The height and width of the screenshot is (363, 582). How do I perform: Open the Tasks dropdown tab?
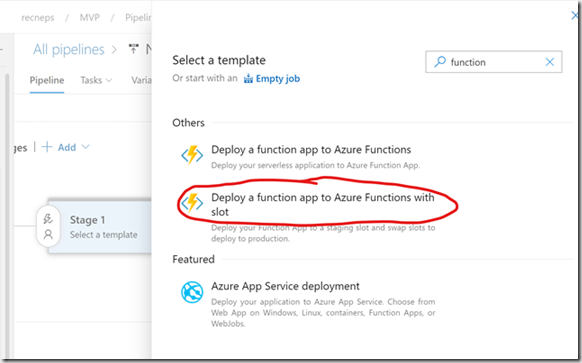pyautogui.click(x=96, y=80)
